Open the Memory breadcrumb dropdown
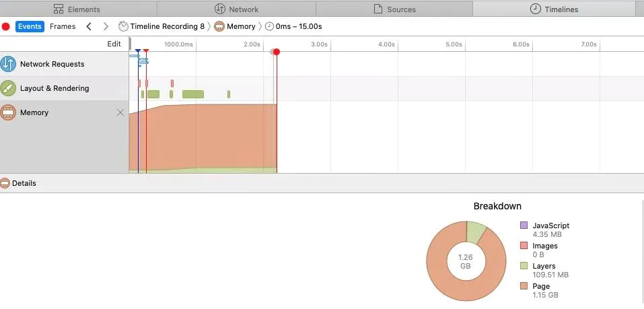Viewport: 644px width, 309px height. click(241, 27)
